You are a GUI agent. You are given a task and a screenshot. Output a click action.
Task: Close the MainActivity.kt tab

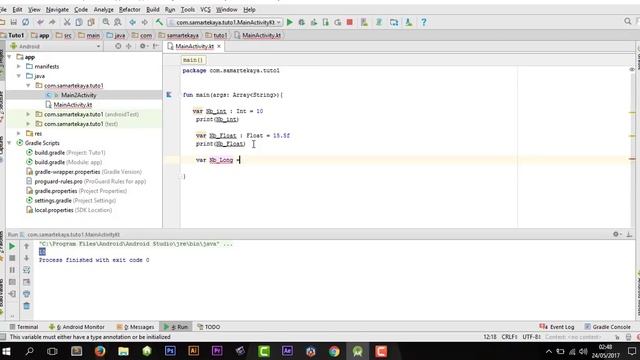pos(219,47)
